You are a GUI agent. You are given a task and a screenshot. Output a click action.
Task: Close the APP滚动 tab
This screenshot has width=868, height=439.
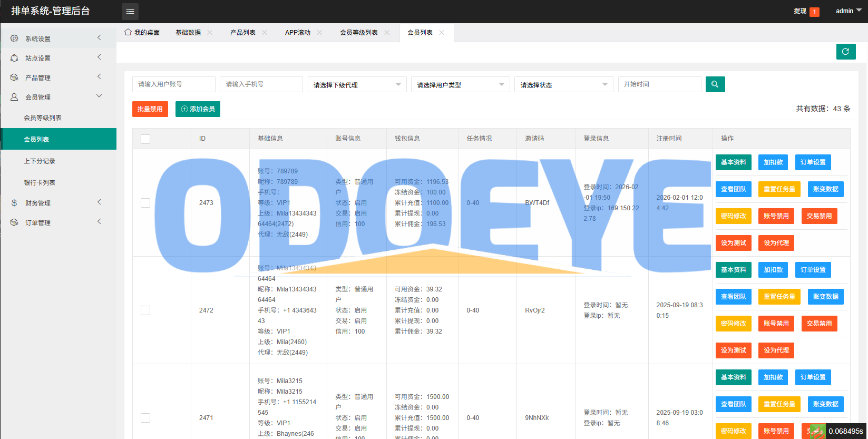(319, 33)
